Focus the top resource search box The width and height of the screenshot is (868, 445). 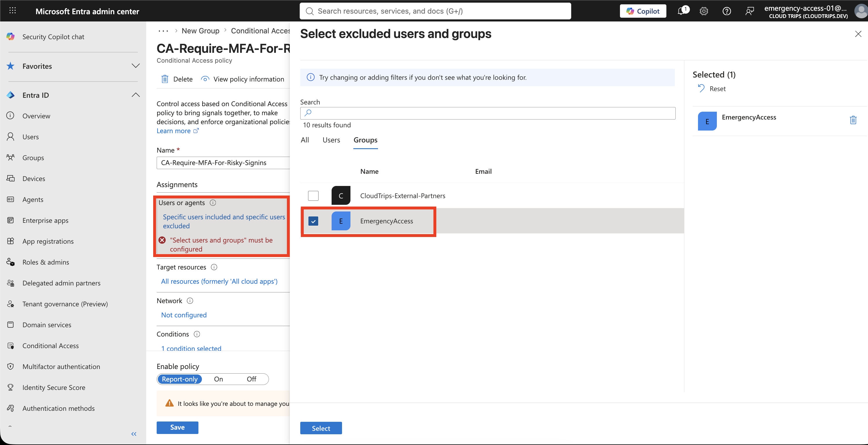pos(435,11)
